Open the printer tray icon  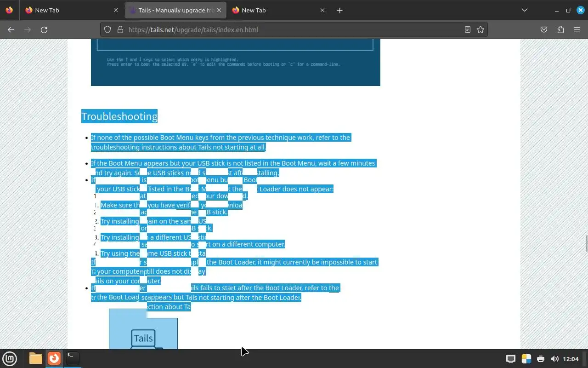[541, 359]
